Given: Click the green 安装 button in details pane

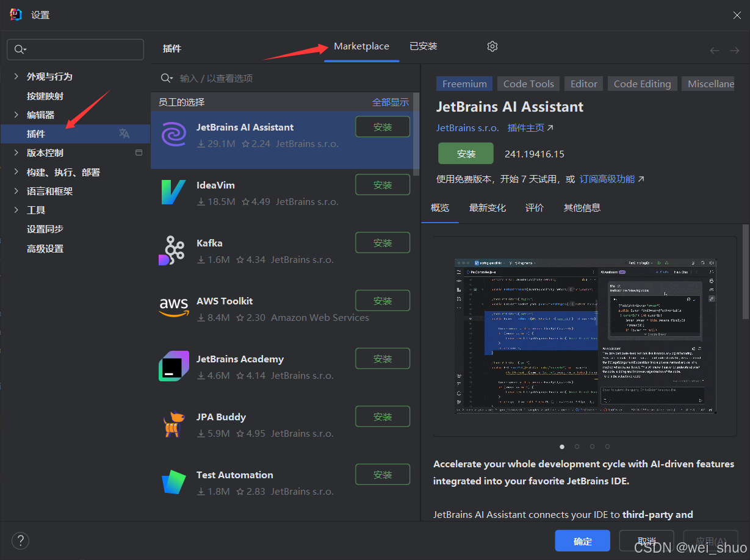Looking at the screenshot, I should (x=466, y=154).
